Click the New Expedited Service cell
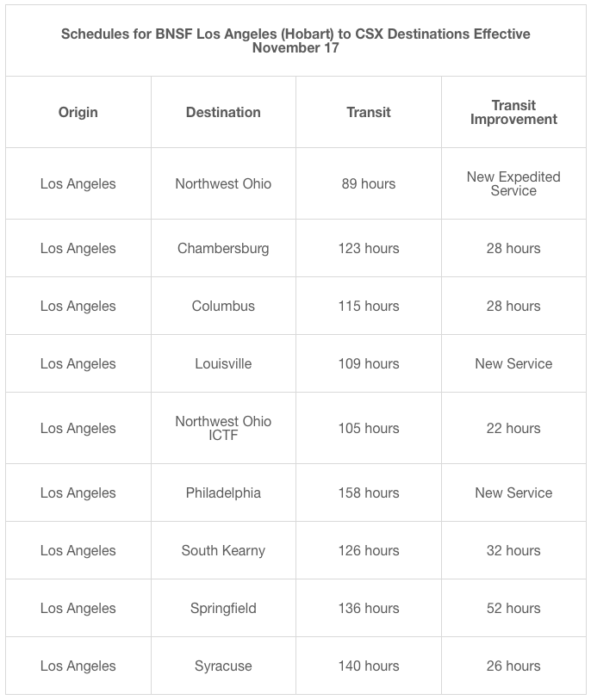Viewport: 591px width, 700px height. coord(513,183)
